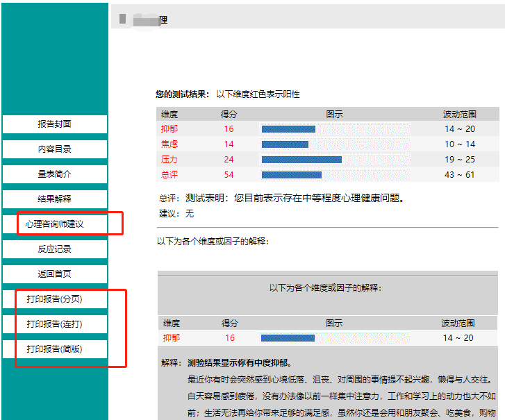The image size is (505, 420).
Task: Choose 打印报告(连打) continuous print option
Action: (54, 324)
